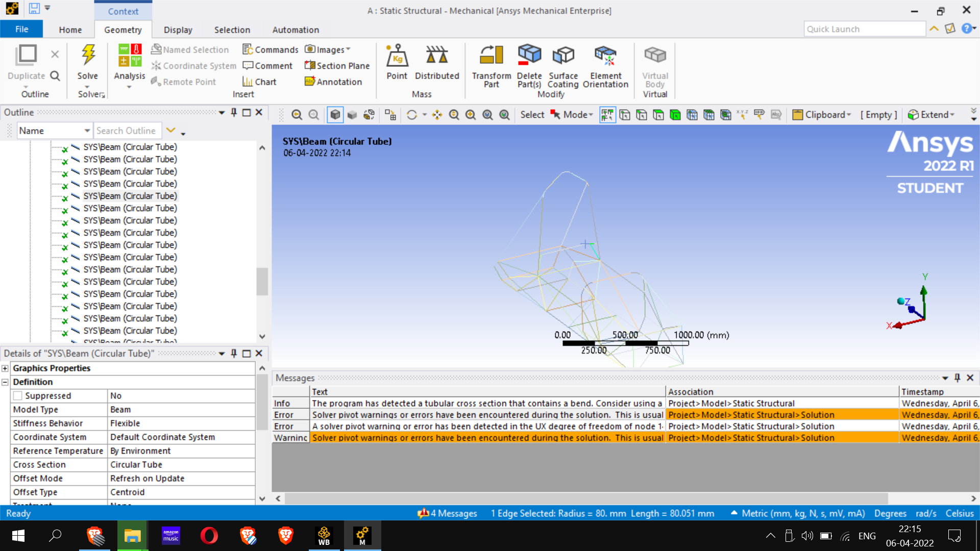
Task: Select the Pan tool
Action: pyautogui.click(x=437, y=115)
